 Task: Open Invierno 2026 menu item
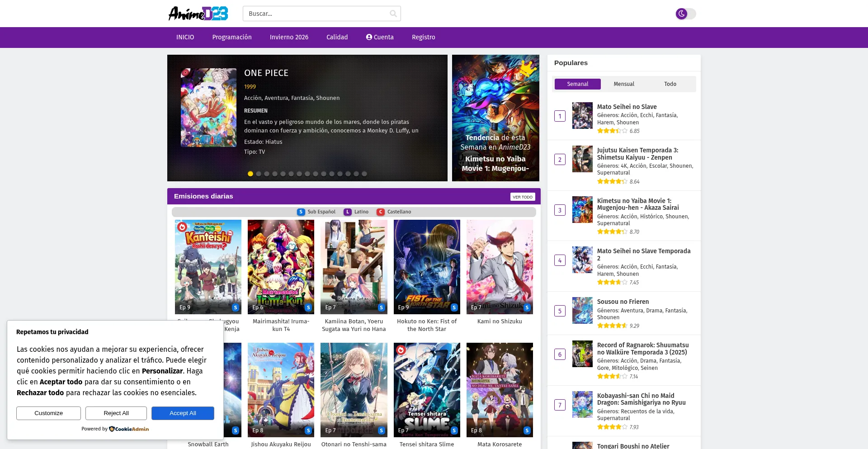point(289,37)
